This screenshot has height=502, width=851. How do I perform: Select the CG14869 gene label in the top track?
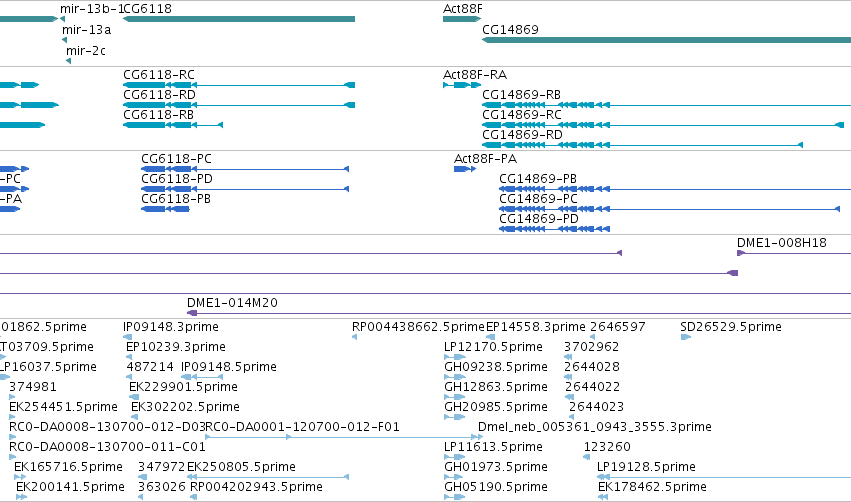(510, 30)
